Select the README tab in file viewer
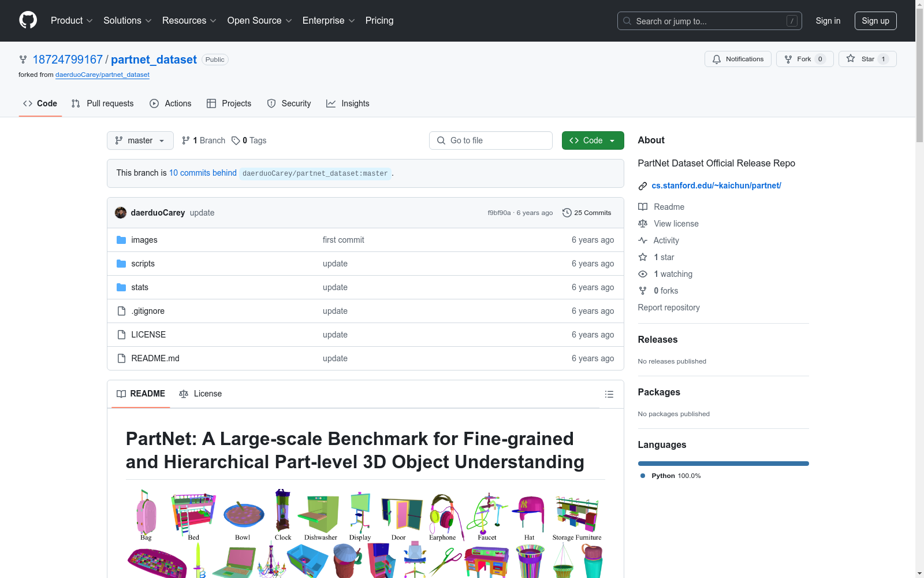 (141, 394)
